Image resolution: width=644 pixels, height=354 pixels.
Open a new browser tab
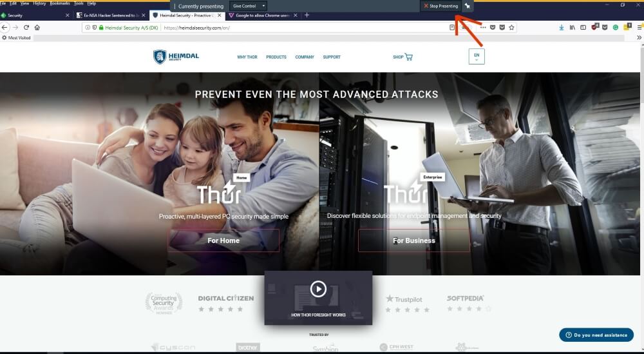click(x=307, y=15)
